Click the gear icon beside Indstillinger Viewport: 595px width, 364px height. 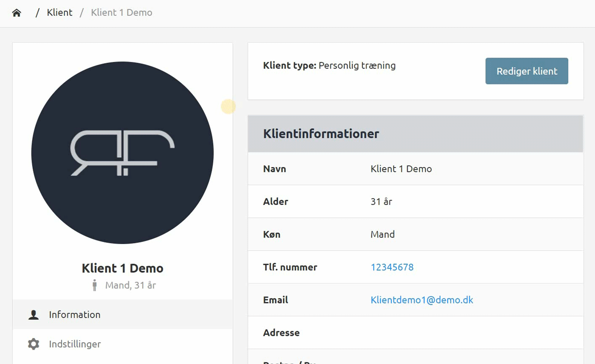click(34, 344)
